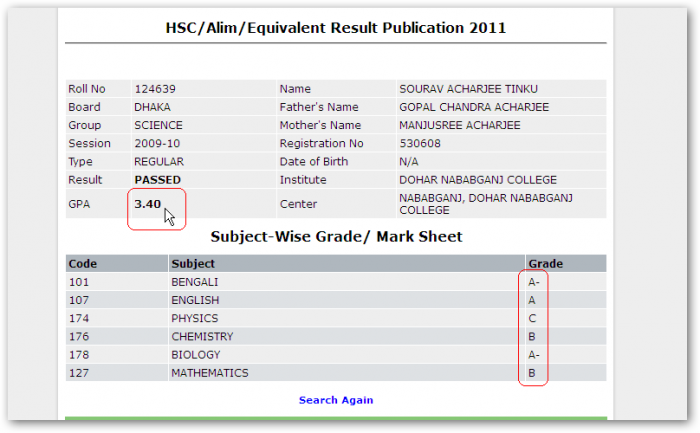Click the Roll No label
700x433 pixels.
point(87,89)
